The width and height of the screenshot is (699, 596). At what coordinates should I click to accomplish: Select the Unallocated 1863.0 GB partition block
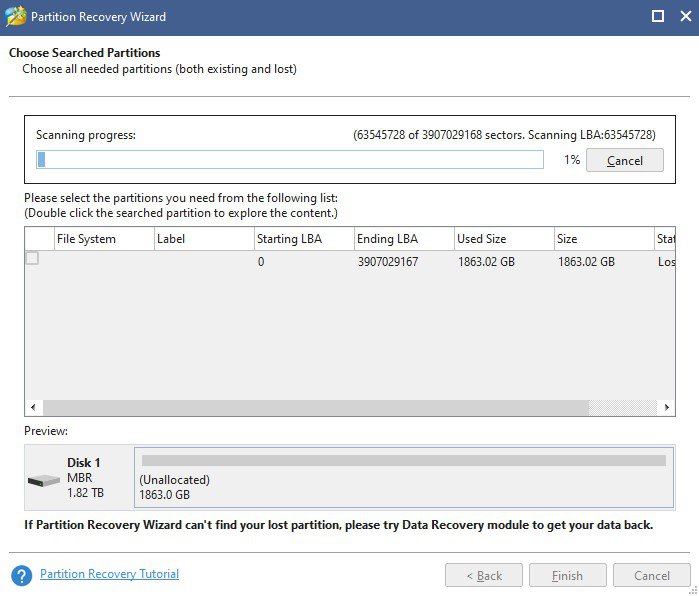tap(404, 478)
